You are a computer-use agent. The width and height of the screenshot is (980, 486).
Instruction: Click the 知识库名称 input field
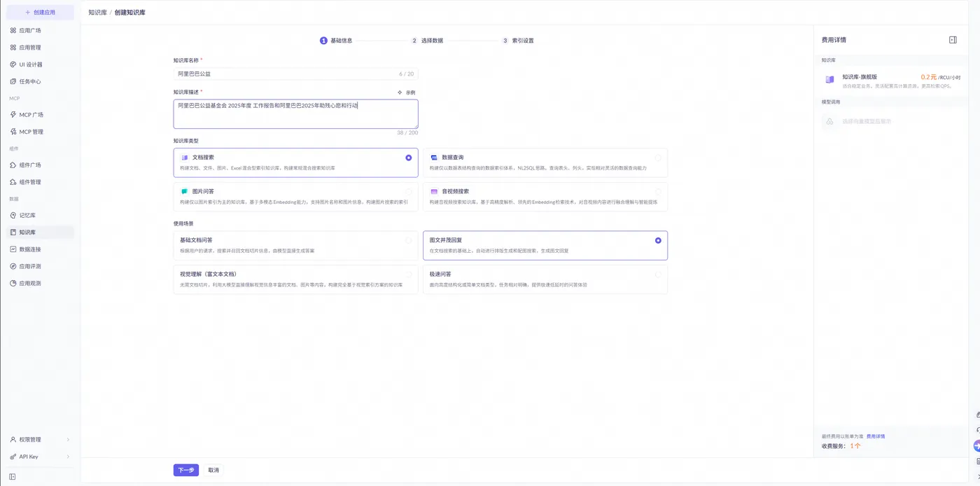pos(295,74)
